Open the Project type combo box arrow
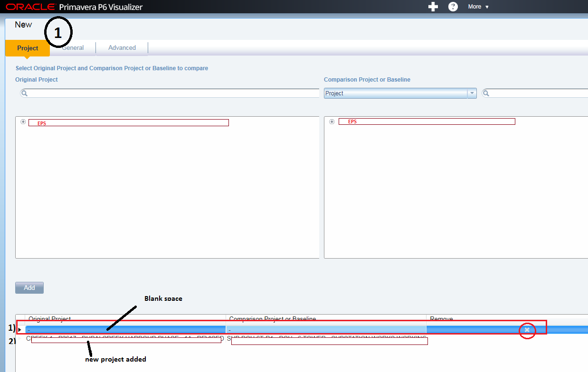The image size is (588, 372). pyautogui.click(x=472, y=93)
